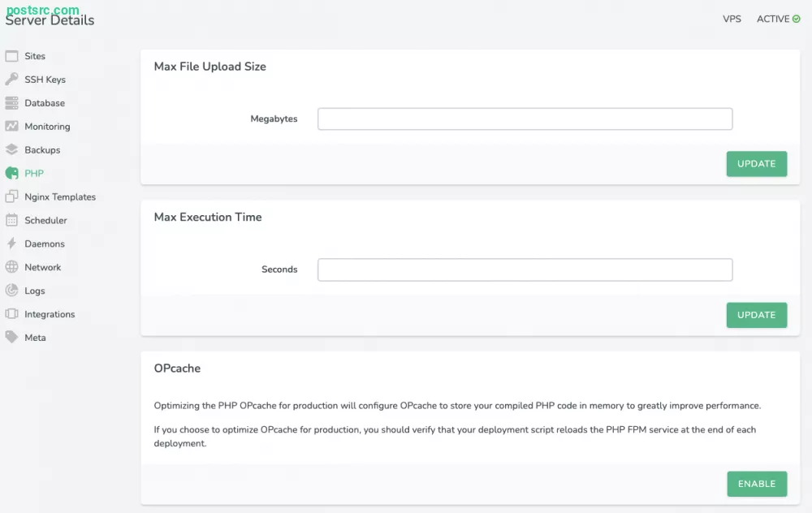Update the Max File Upload Size

(x=756, y=163)
